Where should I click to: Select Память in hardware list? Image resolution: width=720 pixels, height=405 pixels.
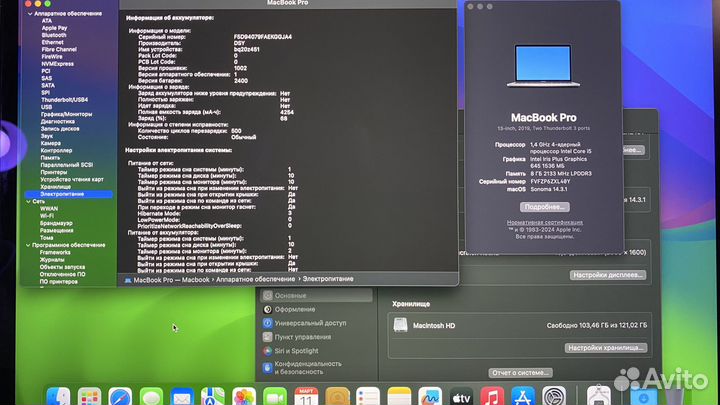click(x=50, y=158)
